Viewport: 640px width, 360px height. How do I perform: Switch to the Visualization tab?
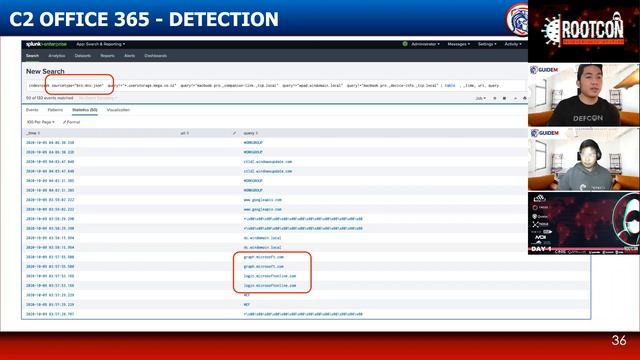point(118,110)
